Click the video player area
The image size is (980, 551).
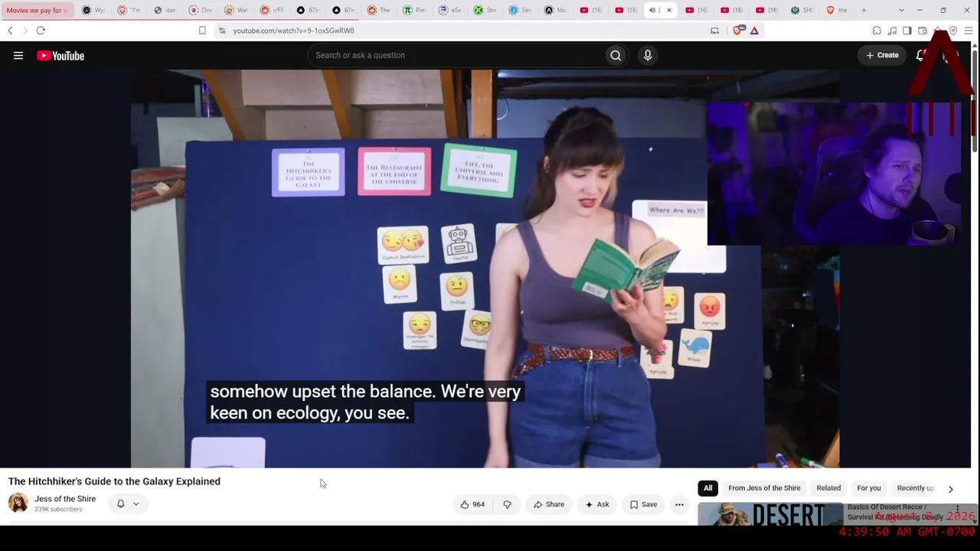485,269
